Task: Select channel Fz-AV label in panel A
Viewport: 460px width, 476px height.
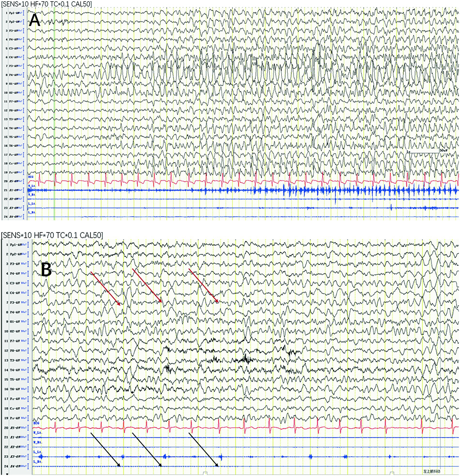Action: point(14,155)
